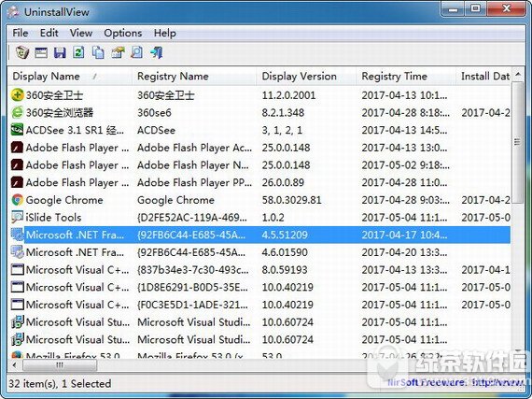Image resolution: width=532 pixels, height=399 pixels.
Task: Click the horizontal scrollbar thumb
Action: click(x=60, y=365)
